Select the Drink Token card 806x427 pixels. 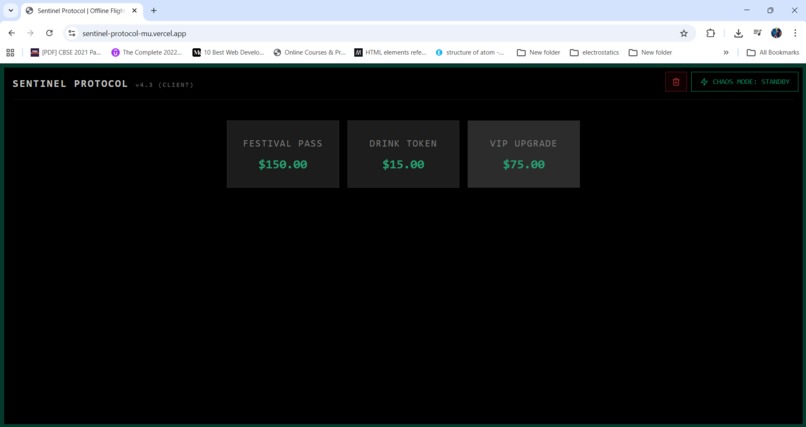click(x=403, y=154)
